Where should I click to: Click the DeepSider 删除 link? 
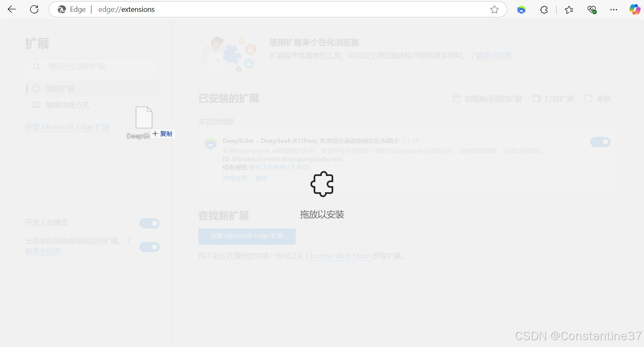point(261,178)
